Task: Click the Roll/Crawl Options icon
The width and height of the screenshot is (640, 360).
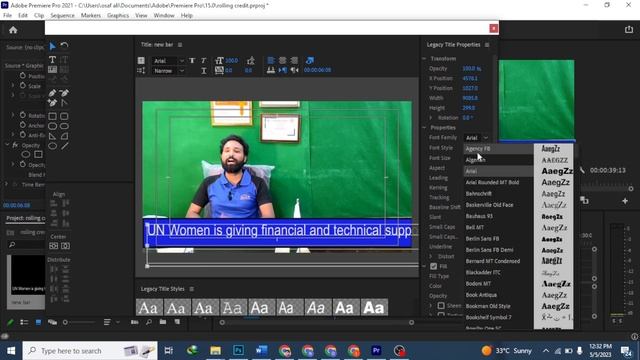Action: (x=141, y=71)
